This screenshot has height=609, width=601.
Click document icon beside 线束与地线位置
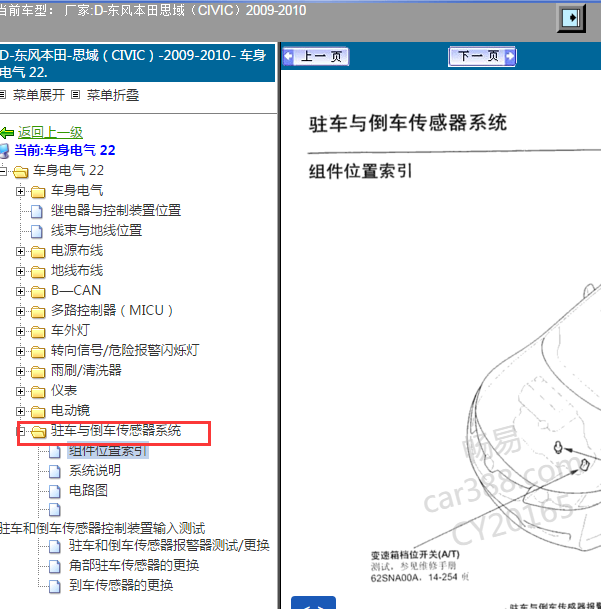[x=37, y=231]
